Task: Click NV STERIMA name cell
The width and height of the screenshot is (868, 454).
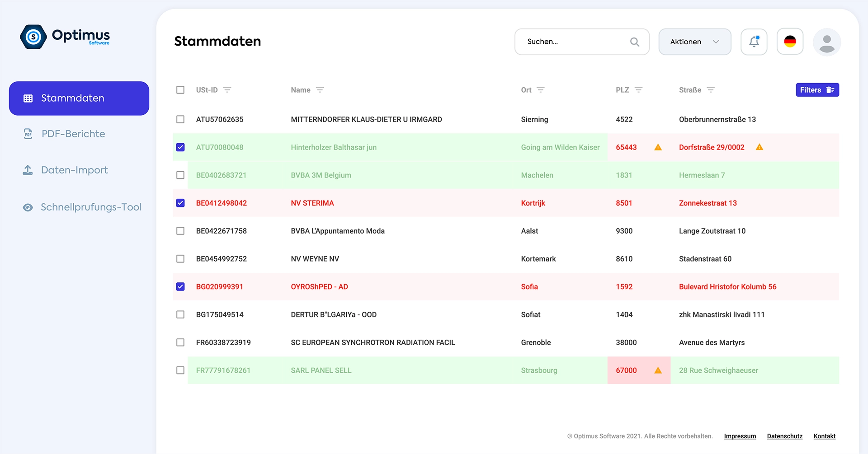Action: [x=312, y=203]
